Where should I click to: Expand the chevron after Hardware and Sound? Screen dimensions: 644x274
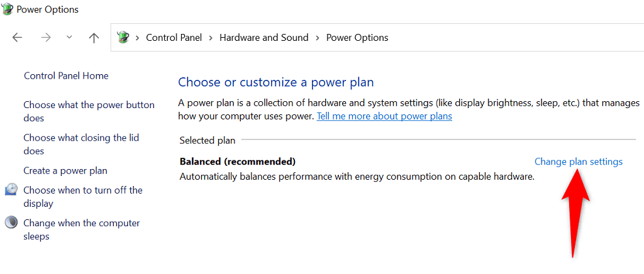coord(317,38)
